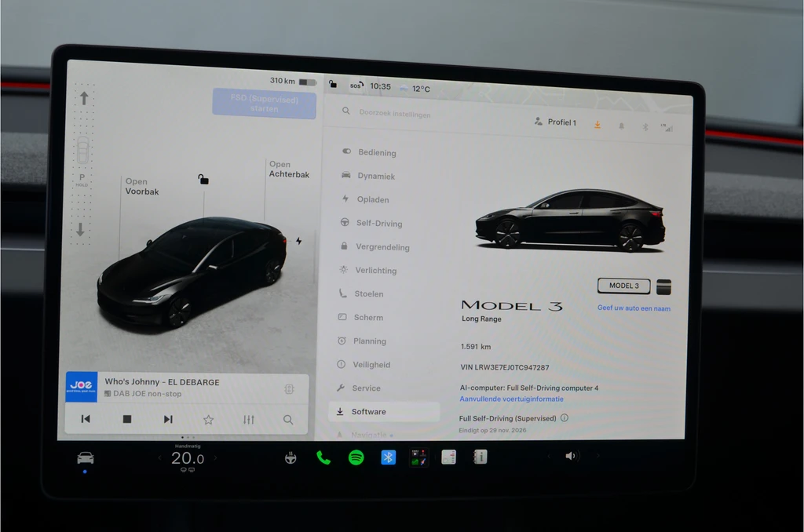Open the notifications bell icon
804x532 pixels.
pyautogui.click(x=622, y=126)
